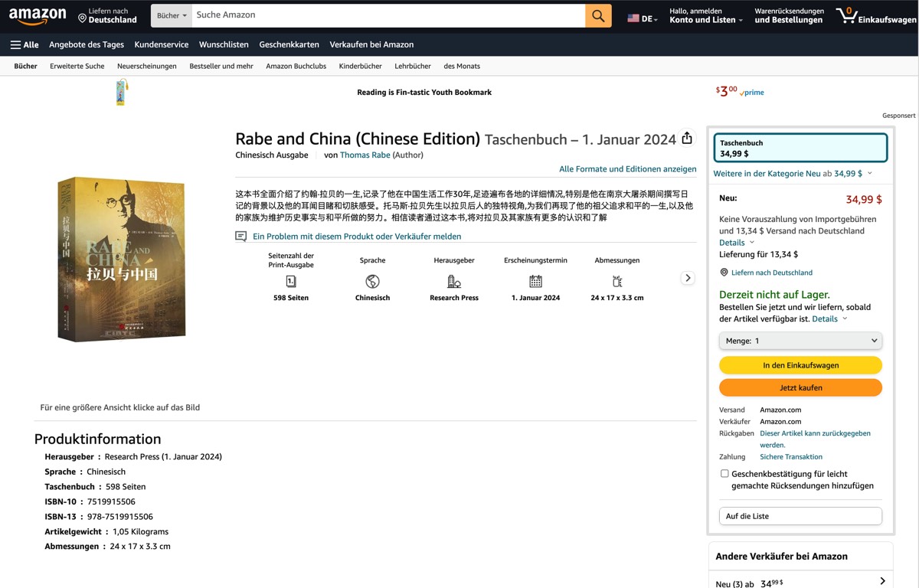The image size is (919, 588).
Task: Click the header Liefern nach Deutschland location
Action: click(x=108, y=15)
